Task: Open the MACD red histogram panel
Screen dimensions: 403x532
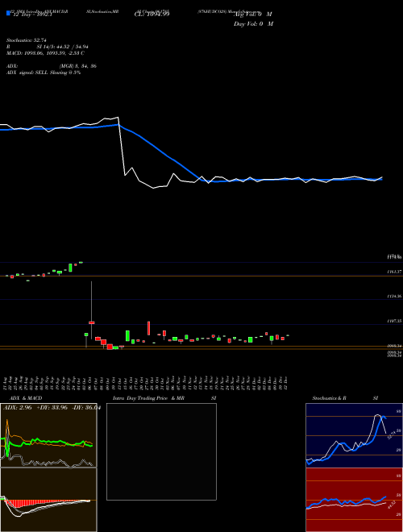Action: tap(48, 500)
